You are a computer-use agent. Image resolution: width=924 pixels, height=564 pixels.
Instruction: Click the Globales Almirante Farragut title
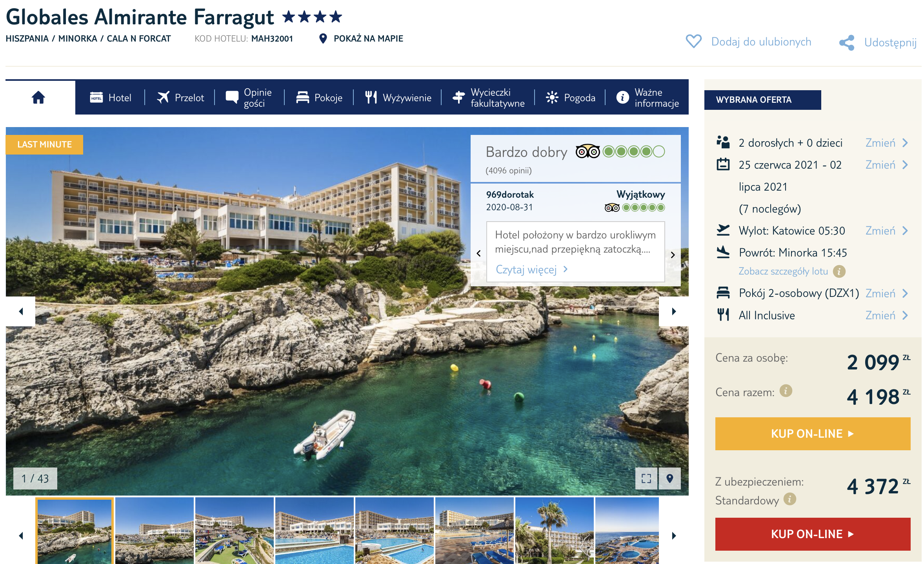coord(140,17)
